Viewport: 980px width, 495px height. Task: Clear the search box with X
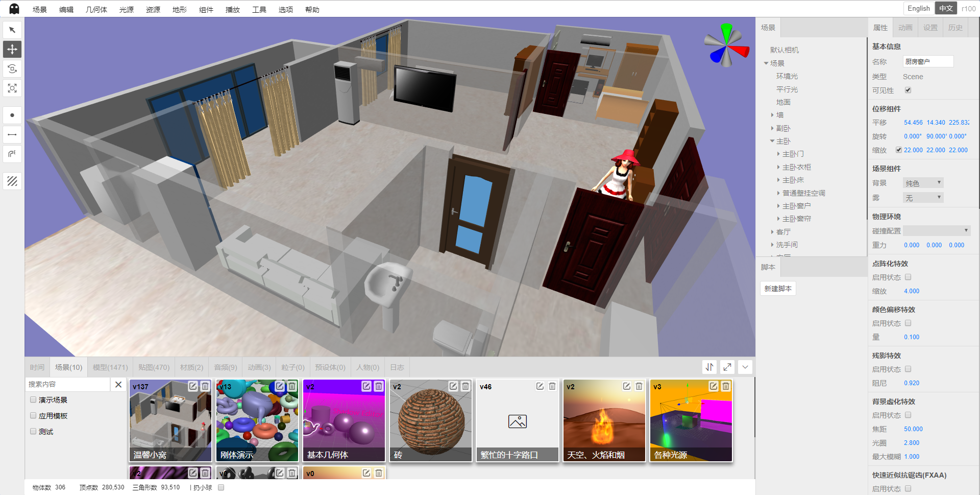tap(118, 384)
